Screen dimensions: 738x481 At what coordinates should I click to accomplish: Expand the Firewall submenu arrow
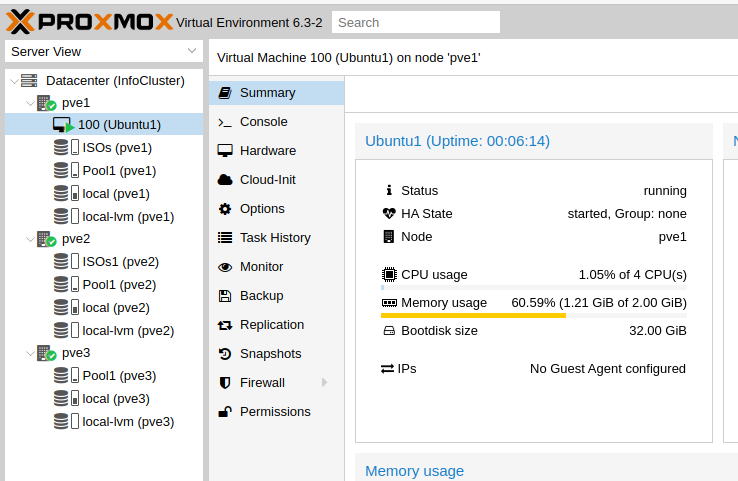(x=324, y=383)
